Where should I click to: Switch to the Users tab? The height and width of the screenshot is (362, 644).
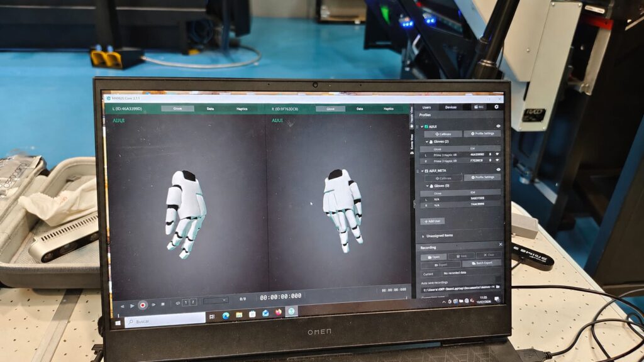coord(427,107)
